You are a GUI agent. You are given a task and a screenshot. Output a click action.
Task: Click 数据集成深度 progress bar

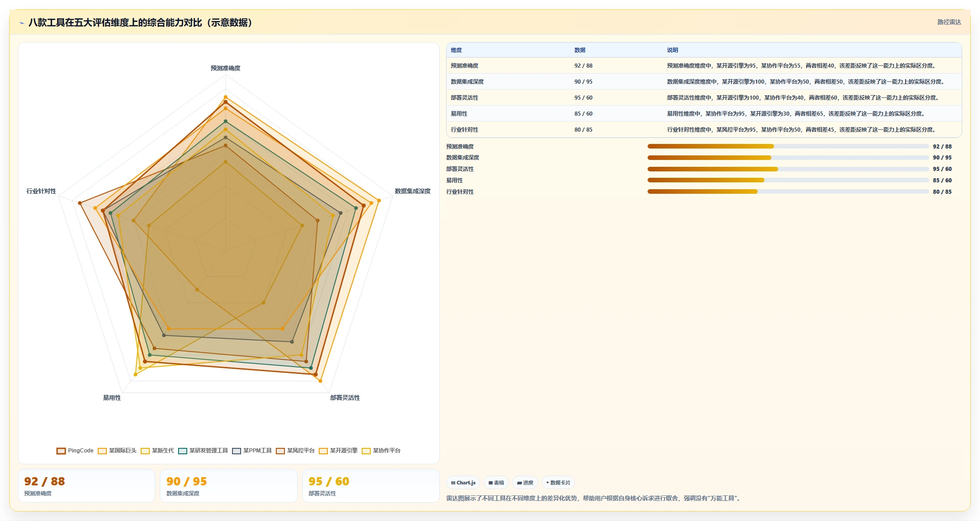pyautogui.click(x=788, y=158)
